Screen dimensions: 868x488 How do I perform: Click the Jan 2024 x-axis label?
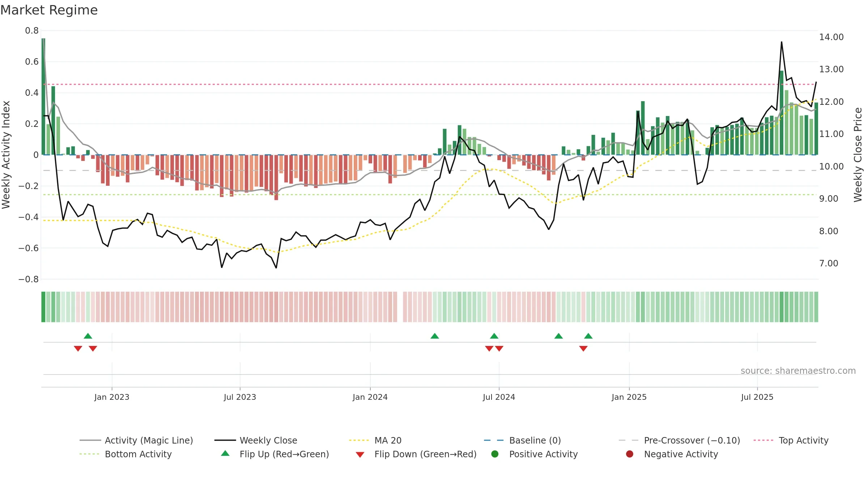[370, 397]
